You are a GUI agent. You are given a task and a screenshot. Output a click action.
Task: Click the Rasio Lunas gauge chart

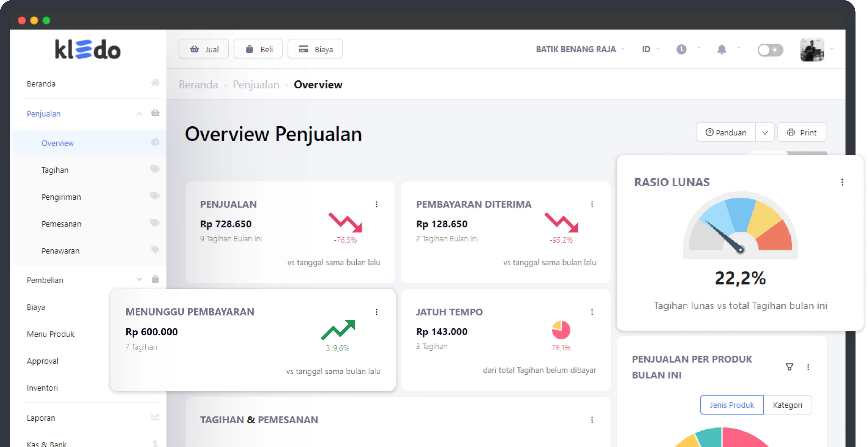click(740, 225)
